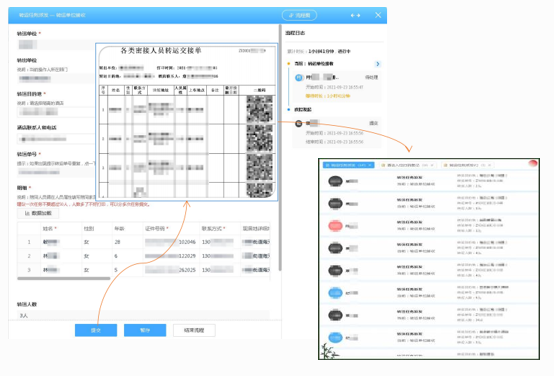Screen dimensions: 554x376
Task: Click the 酒店联系人和电话 input field
Action: tap(56, 139)
